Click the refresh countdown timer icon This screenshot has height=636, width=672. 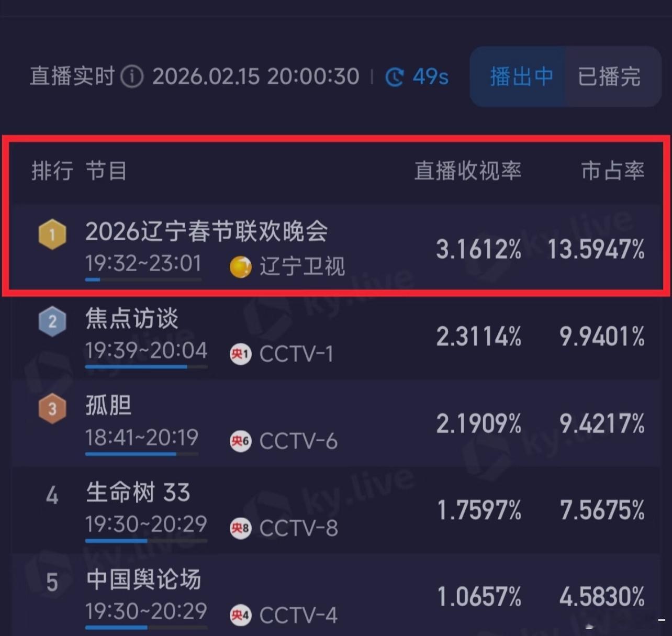(x=394, y=76)
